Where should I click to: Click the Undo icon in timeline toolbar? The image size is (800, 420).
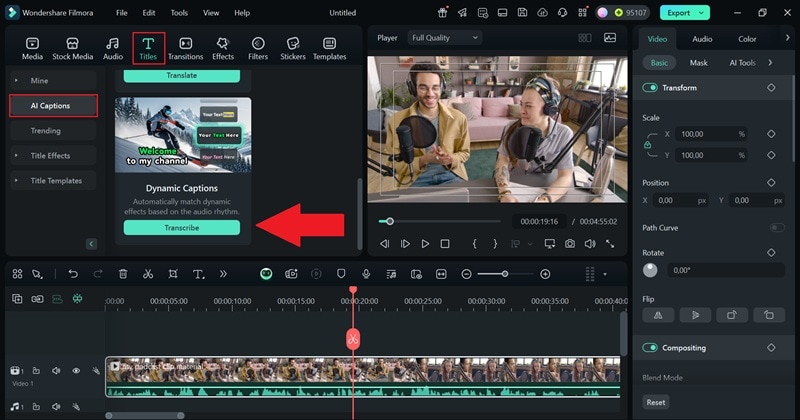tap(73, 274)
